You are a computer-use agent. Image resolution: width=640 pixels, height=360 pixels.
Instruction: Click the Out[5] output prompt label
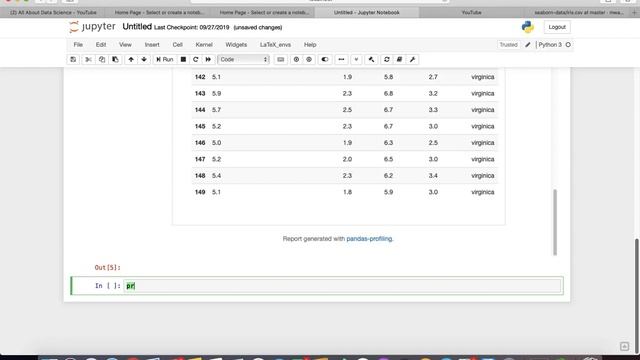pyautogui.click(x=107, y=268)
